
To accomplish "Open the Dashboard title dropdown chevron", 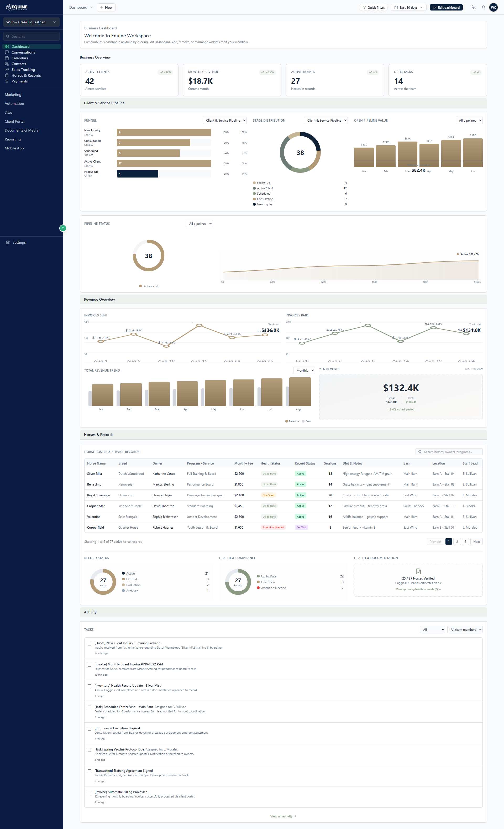I will [x=91, y=7].
